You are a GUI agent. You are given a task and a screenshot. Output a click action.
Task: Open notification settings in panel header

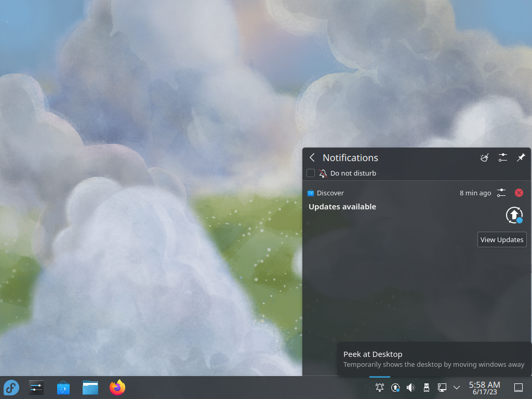click(503, 157)
